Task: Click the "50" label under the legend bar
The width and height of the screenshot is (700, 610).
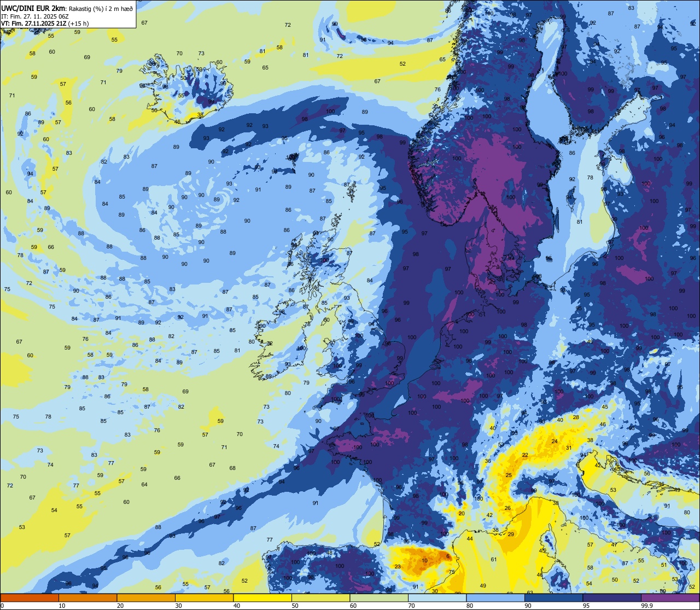Action: coord(296,606)
